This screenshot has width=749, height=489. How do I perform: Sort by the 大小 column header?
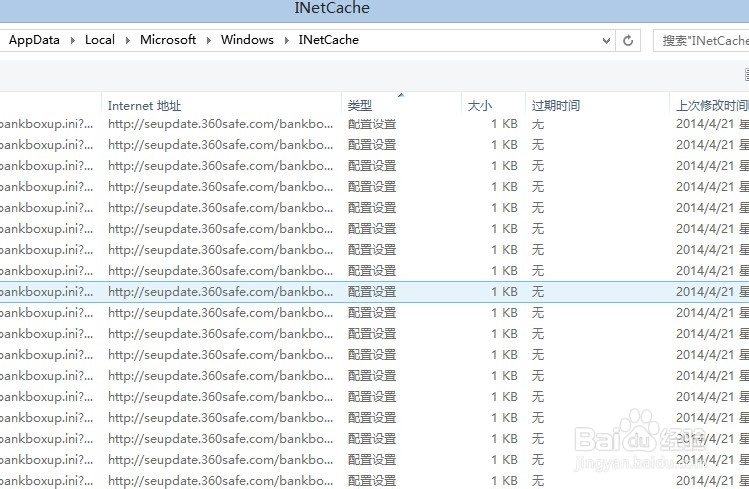click(x=493, y=105)
